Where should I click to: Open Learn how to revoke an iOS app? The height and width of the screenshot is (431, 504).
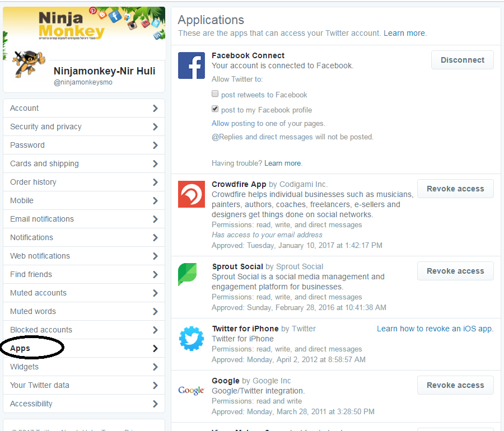pos(435,329)
